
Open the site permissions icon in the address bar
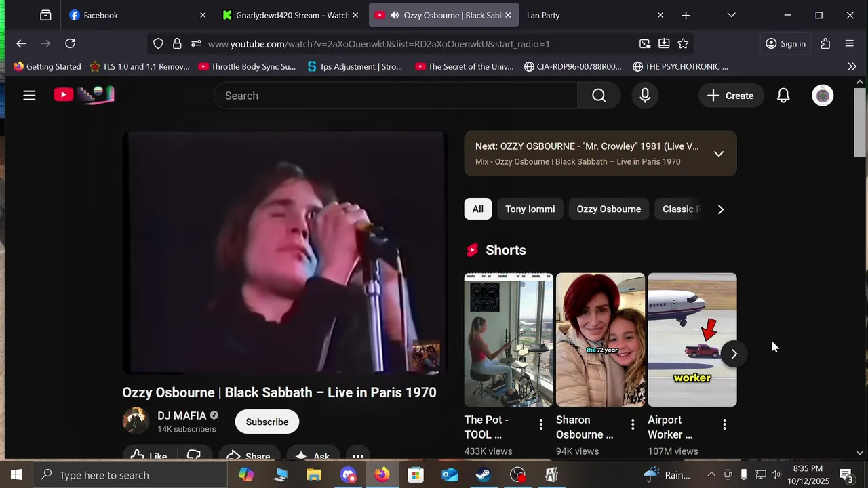[196, 43]
